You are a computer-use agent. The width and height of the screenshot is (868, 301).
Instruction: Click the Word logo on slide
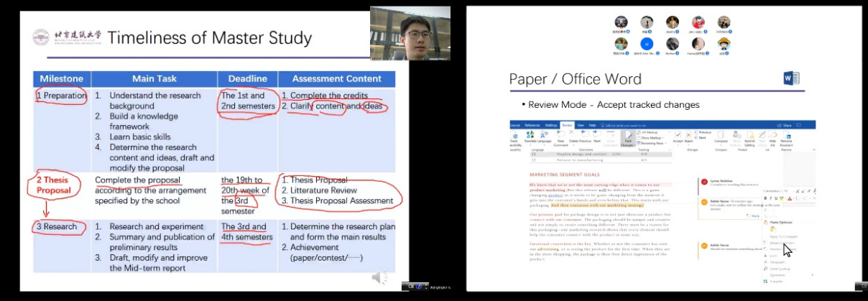792,78
